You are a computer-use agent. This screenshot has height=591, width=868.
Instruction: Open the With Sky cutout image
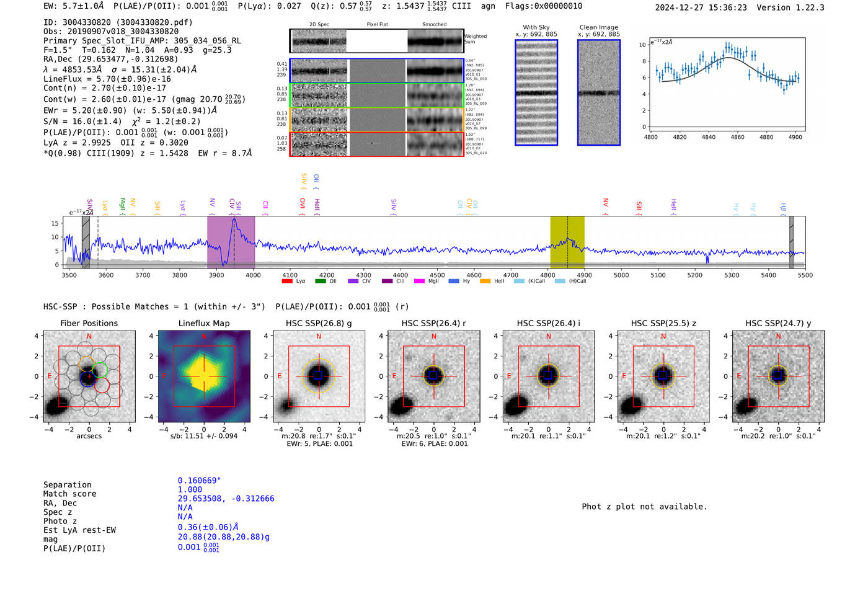(536, 92)
